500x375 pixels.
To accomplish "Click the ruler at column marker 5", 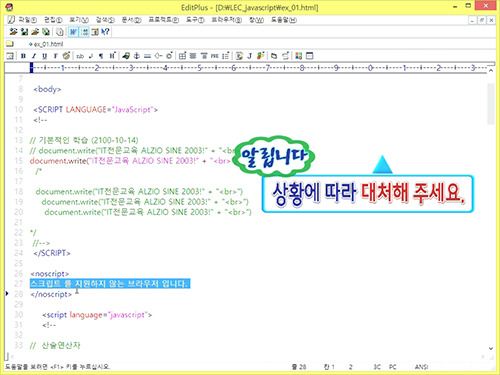I will 199,68.
